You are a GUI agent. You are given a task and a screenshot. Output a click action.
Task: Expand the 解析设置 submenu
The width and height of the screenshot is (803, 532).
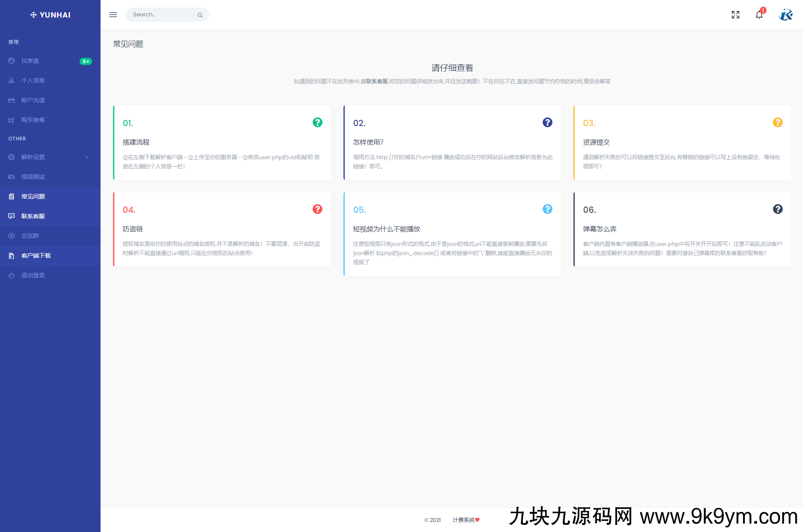[x=50, y=157]
